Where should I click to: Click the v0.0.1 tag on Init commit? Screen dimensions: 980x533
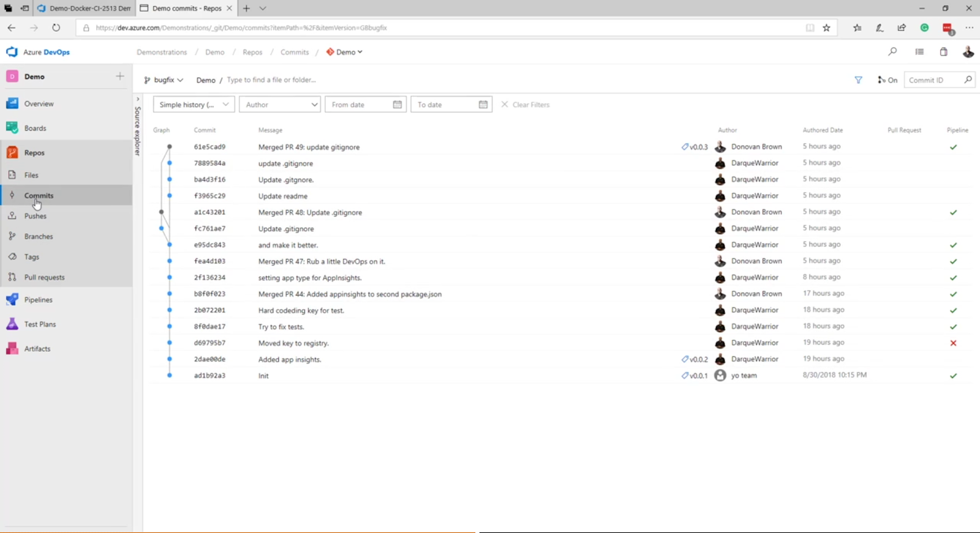695,376
